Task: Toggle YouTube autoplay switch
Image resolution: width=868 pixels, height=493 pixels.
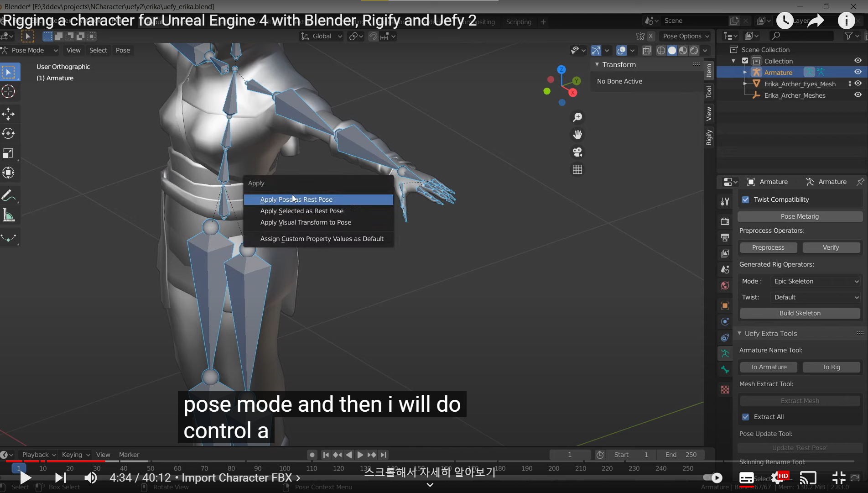Action: point(713,477)
